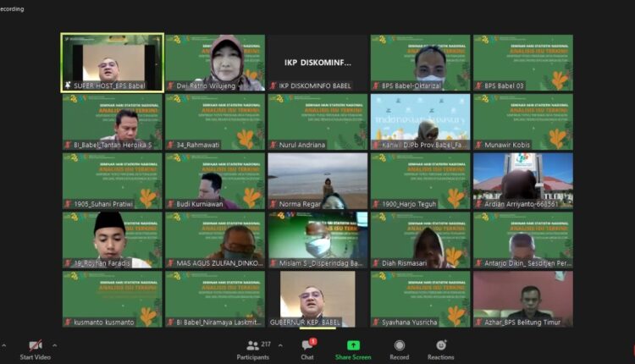Open the Chat panel
The width and height of the screenshot is (635, 364).
pos(307,345)
